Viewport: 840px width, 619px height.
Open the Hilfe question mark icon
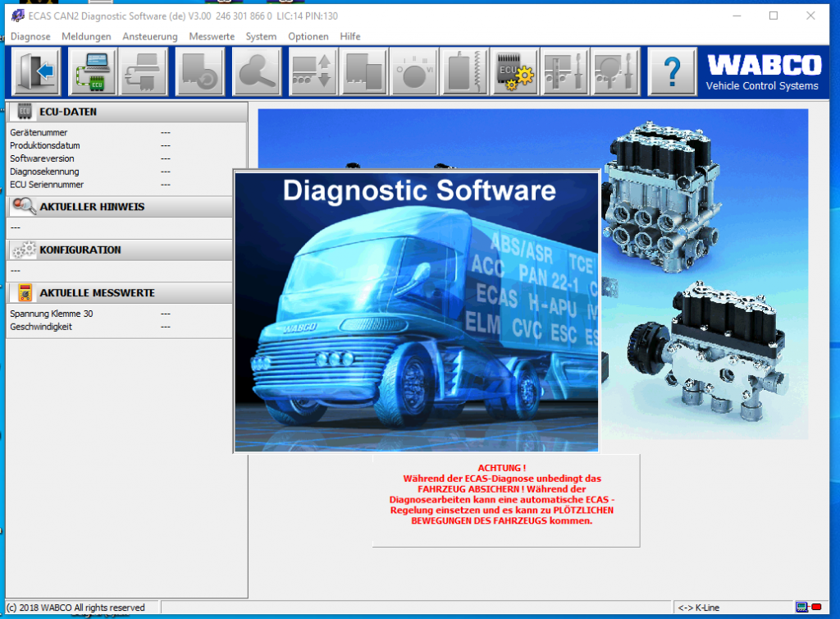(672, 71)
